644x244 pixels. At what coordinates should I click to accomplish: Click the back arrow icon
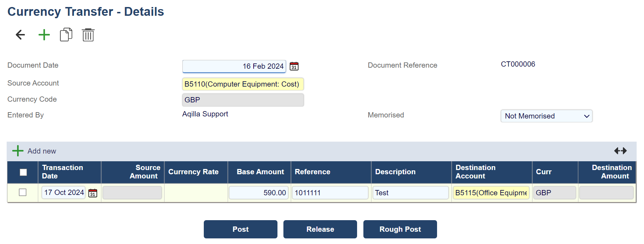click(20, 35)
